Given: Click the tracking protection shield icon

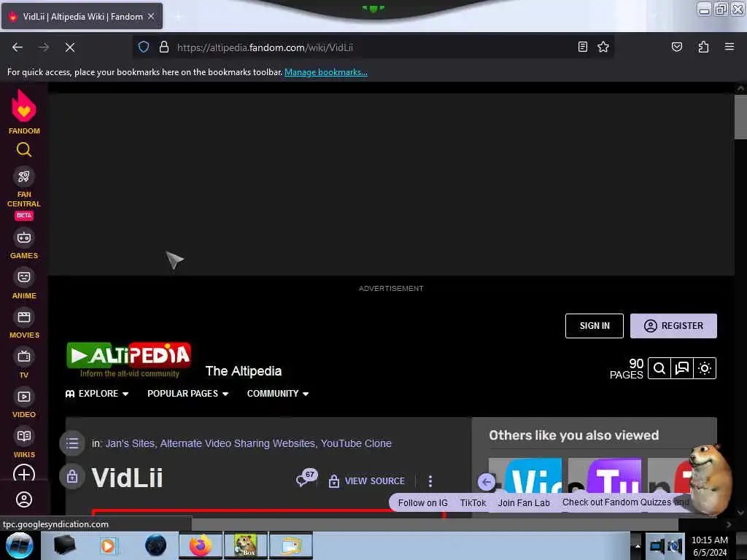Looking at the screenshot, I should click(144, 47).
